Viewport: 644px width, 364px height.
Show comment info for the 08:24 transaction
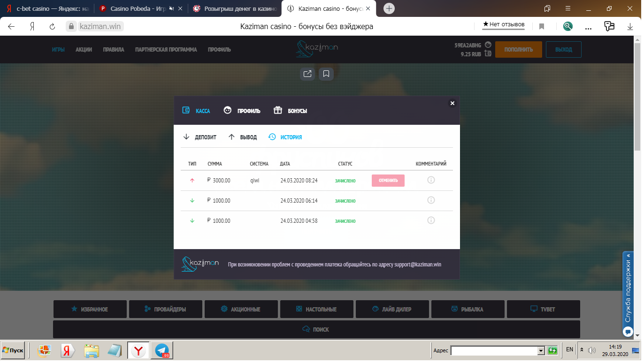tap(431, 180)
